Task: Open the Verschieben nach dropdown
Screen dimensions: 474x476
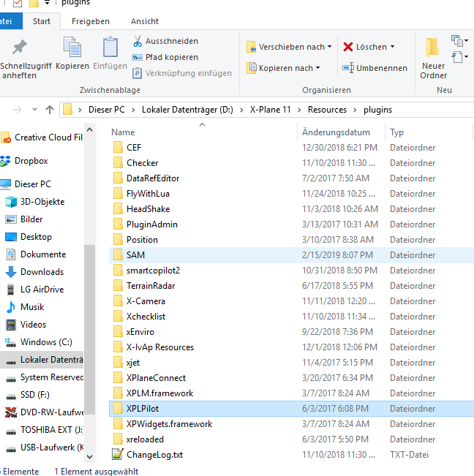Action: pyautogui.click(x=289, y=47)
